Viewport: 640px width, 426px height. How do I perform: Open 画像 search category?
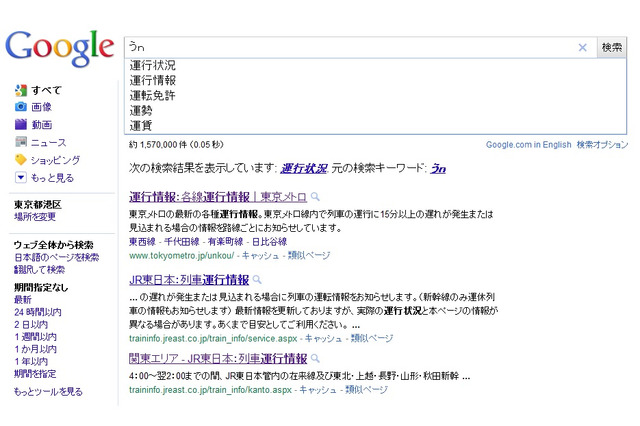coord(42,107)
